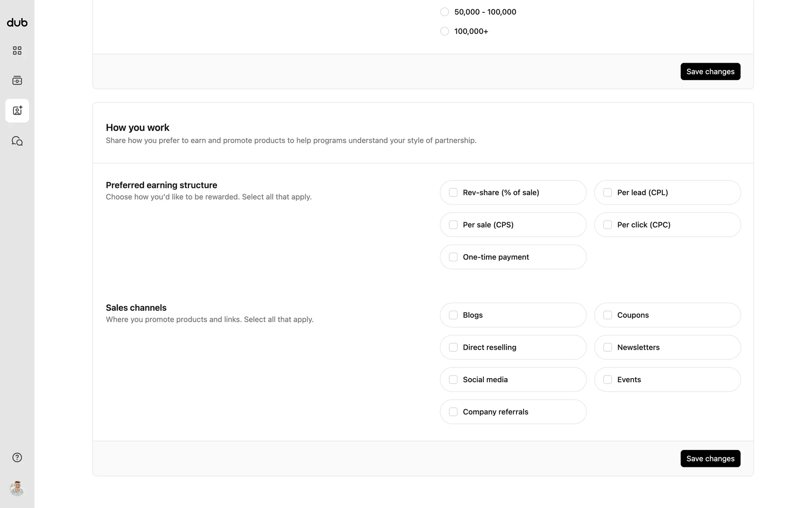Image resolution: width=812 pixels, height=508 pixels.
Task: Check the Company referrals option
Action: pos(453,412)
